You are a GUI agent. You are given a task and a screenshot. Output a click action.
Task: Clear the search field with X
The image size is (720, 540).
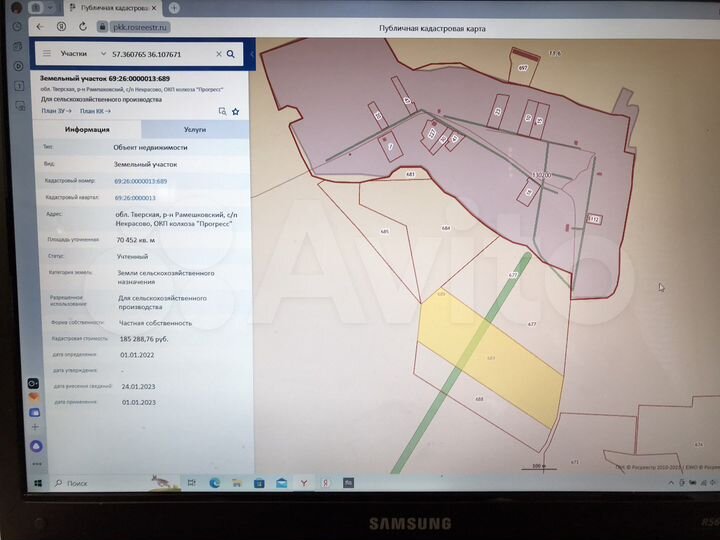click(219, 54)
